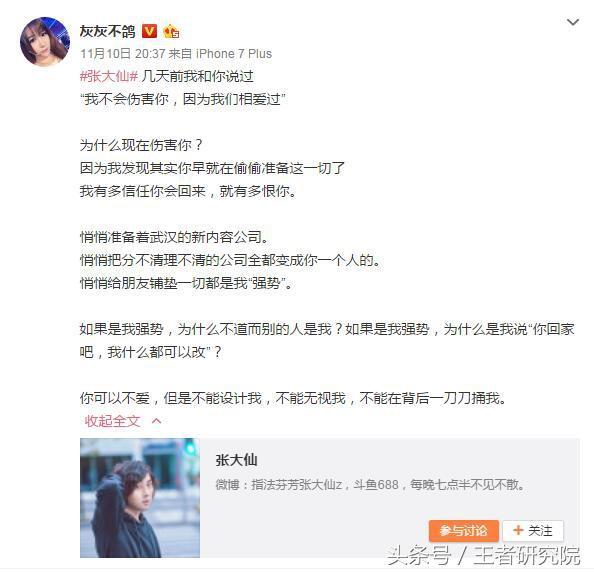This screenshot has height=574, width=594.
Task: Open the #张大仙# hashtag topic
Action: (x=109, y=77)
